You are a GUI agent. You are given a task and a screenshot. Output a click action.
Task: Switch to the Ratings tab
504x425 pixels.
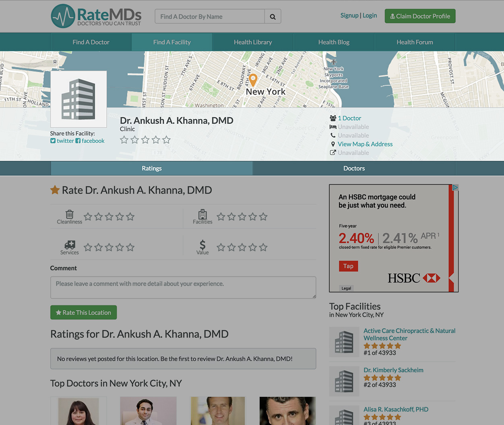pyautogui.click(x=152, y=168)
